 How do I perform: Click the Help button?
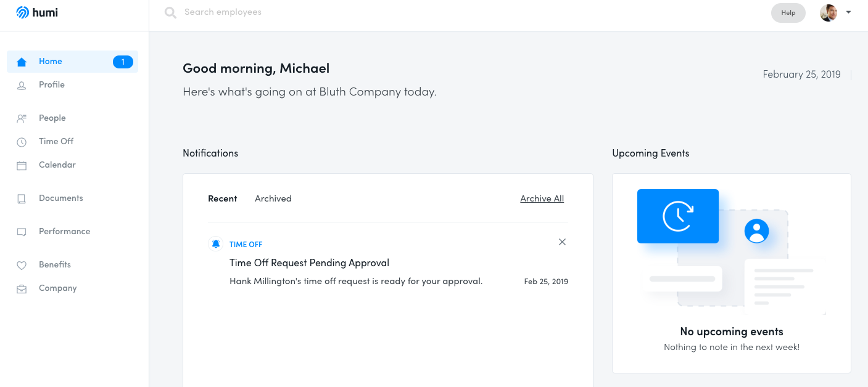[788, 12]
